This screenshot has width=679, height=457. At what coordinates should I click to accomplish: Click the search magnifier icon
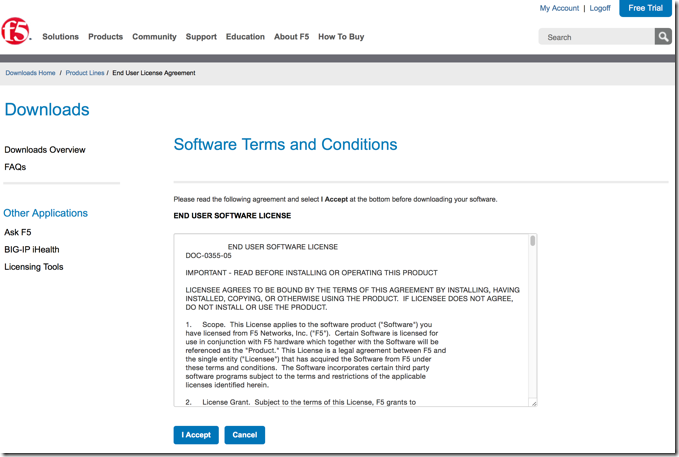[663, 37]
